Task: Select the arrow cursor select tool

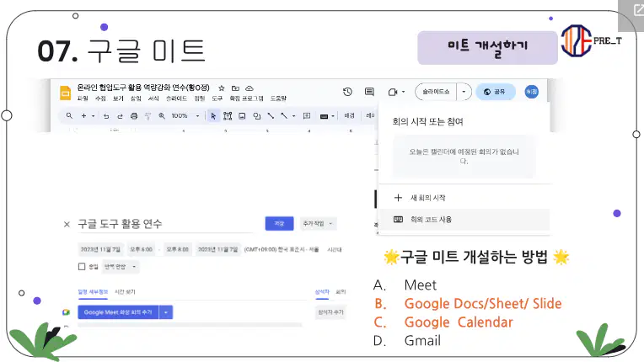Action: tap(213, 116)
